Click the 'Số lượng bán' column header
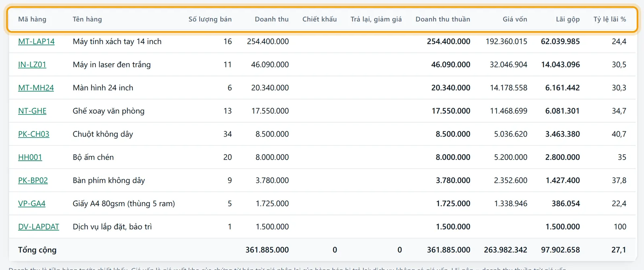Image resolution: width=644 pixels, height=270 pixels. pos(210,19)
